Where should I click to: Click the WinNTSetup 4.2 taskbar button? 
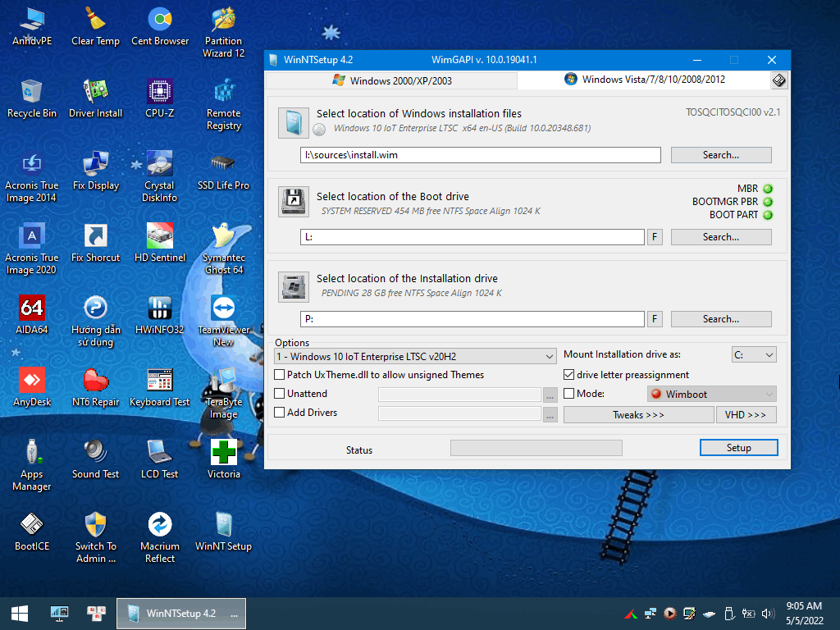(181, 614)
